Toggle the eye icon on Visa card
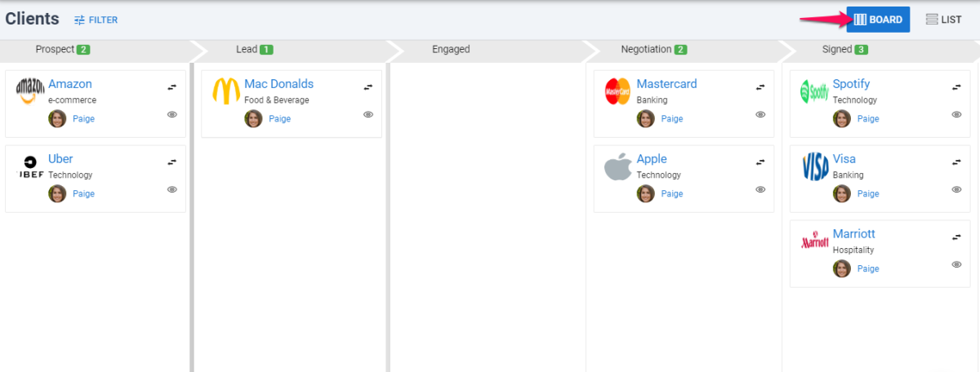Image resolution: width=980 pixels, height=372 pixels. (x=956, y=189)
